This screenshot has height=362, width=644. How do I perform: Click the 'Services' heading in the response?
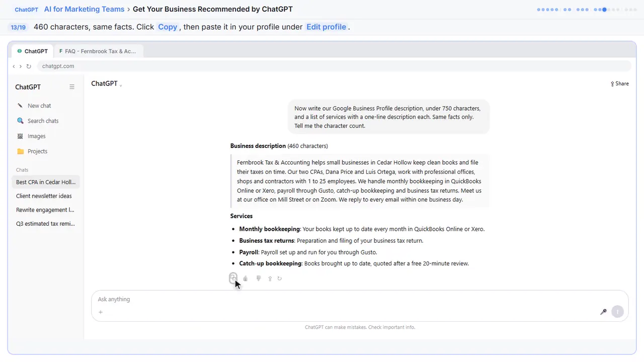242,216
